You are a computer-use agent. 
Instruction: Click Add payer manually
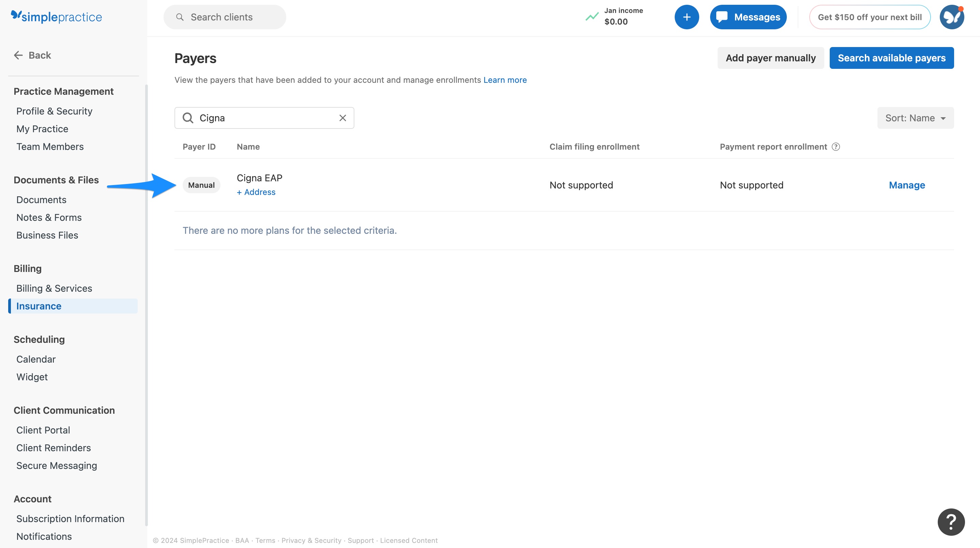pyautogui.click(x=770, y=58)
